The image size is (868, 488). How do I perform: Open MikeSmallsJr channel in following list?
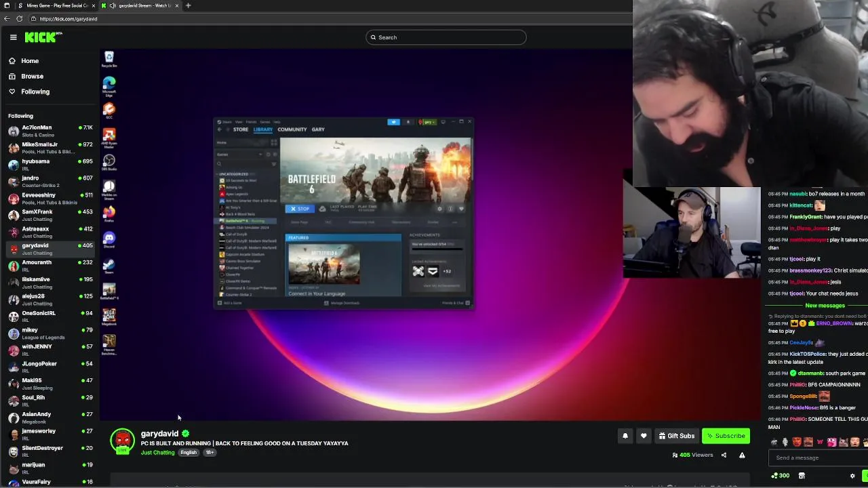tap(50, 148)
